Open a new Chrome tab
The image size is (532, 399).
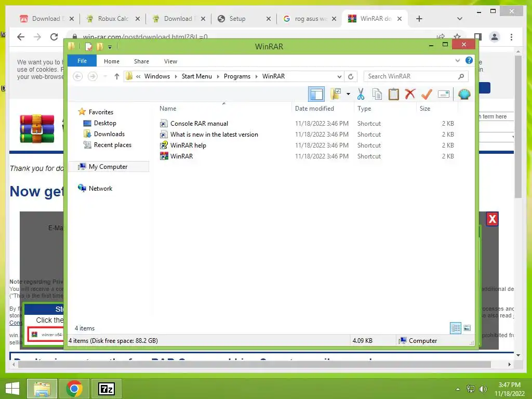419,19
